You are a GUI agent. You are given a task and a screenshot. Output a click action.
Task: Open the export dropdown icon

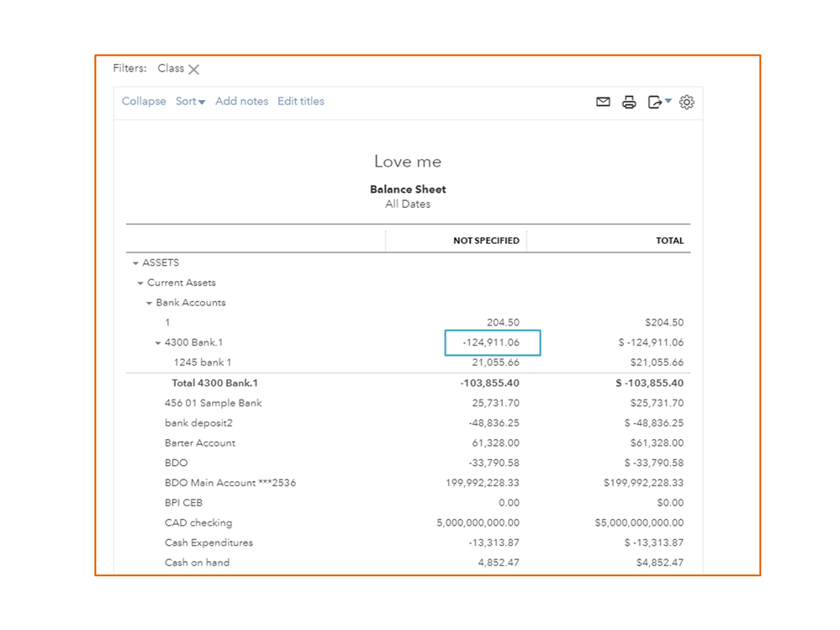pyautogui.click(x=659, y=102)
